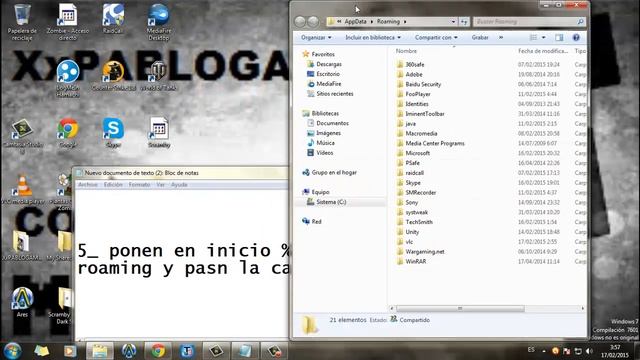This screenshot has height=360, width=640.
Task: Select the Wargaming.net folder
Action: (425, 251)
